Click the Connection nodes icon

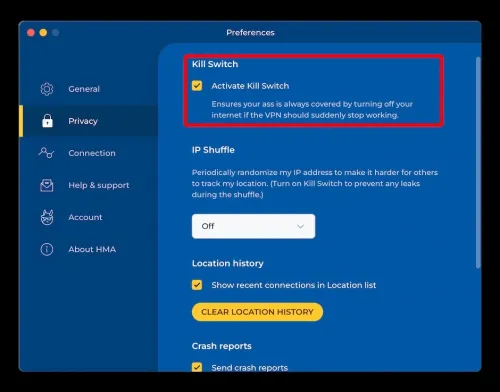tap(46, 153)
